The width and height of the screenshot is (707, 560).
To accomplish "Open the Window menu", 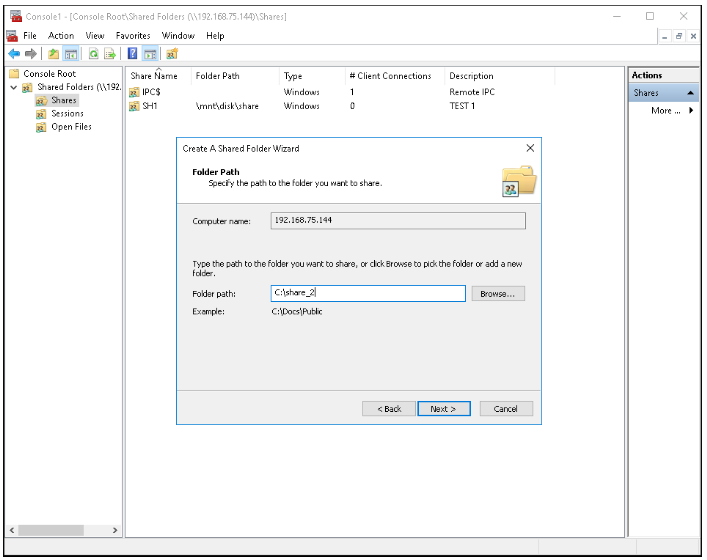I will click(178, 36).
